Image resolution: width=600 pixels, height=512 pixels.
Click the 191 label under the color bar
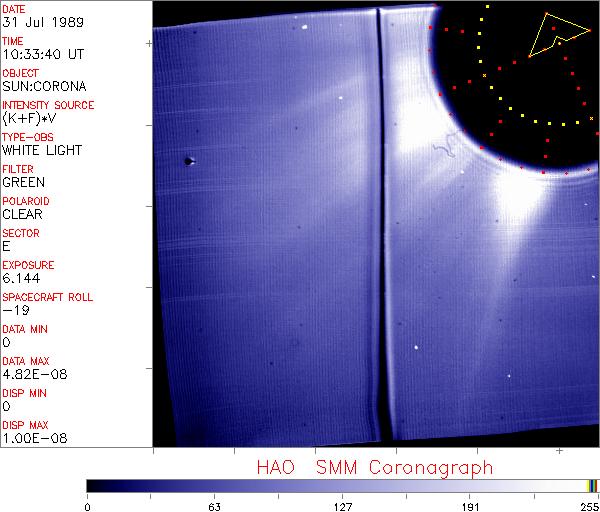pos(470,507)
